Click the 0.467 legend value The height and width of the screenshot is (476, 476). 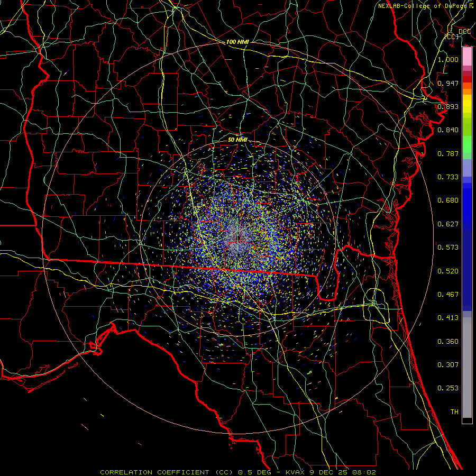coord(448,295)
